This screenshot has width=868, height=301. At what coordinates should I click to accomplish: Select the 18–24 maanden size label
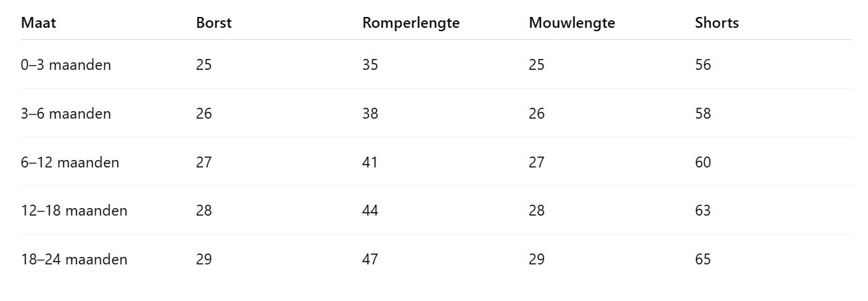pos(74,260)
